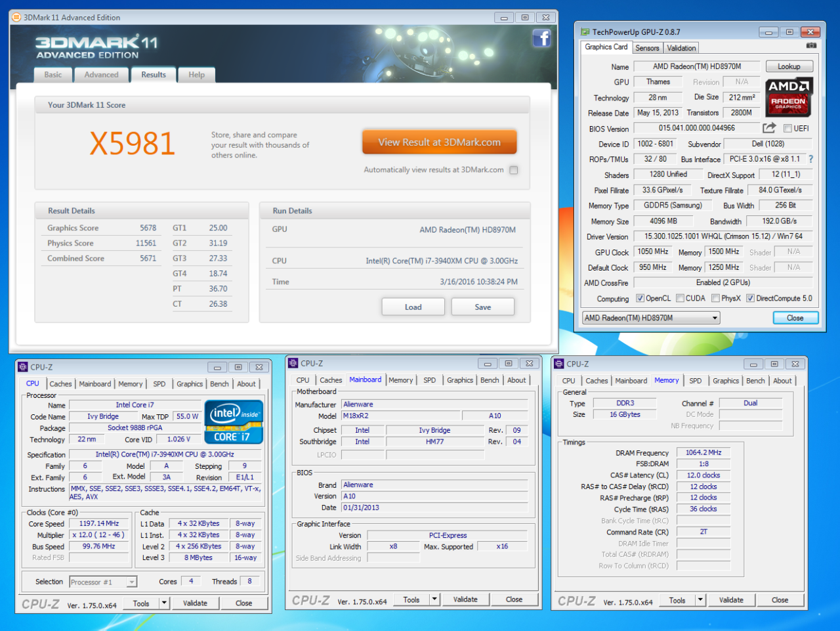
Task: Toggle the PhysX checkbox
Action: pos(715,298)
